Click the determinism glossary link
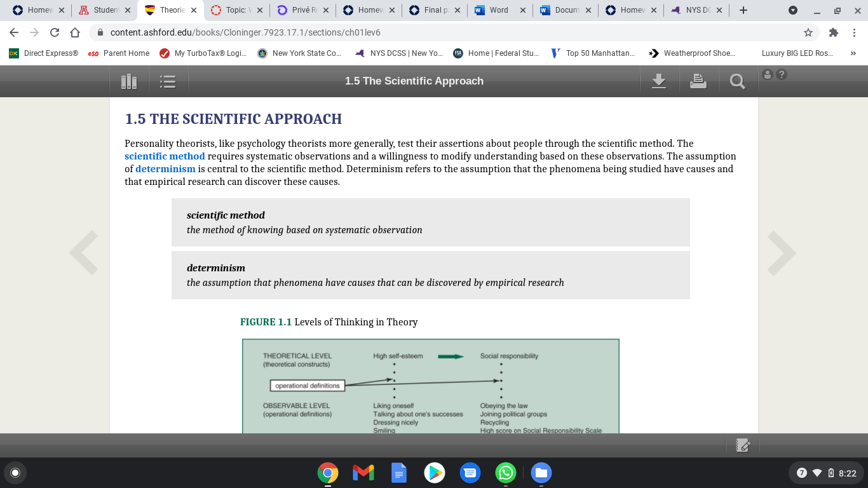868x488 pixels. (x=165, y=169)
